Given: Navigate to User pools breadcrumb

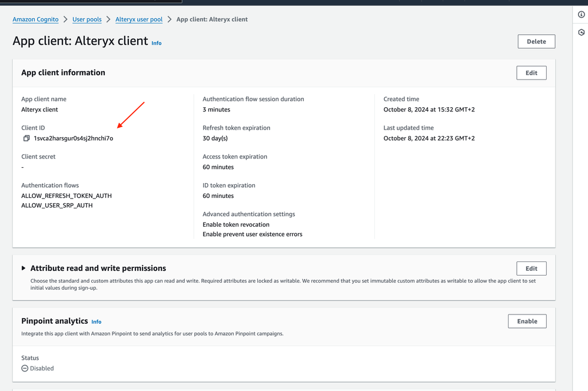Looking at the screenshot, I should 87,19.
